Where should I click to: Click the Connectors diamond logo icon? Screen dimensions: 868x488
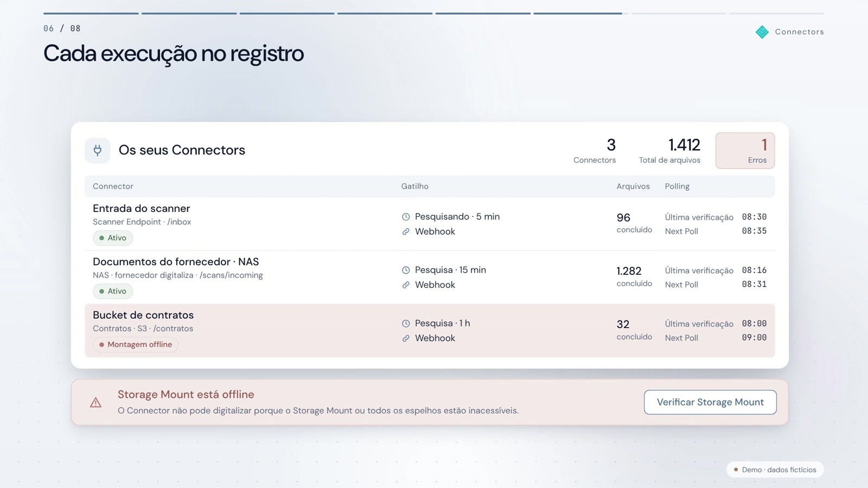tap(762, 32)
